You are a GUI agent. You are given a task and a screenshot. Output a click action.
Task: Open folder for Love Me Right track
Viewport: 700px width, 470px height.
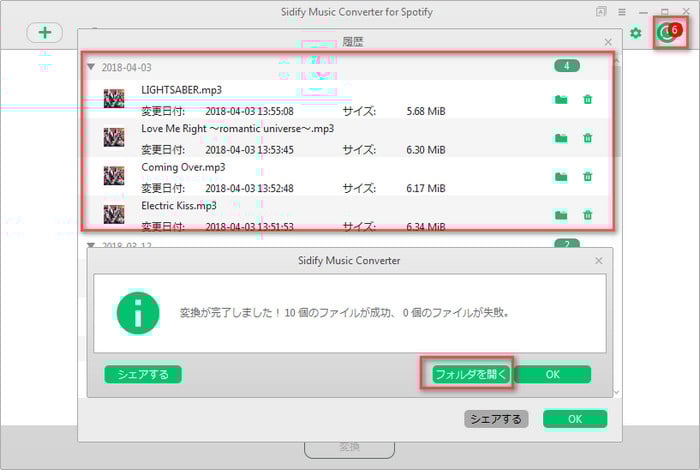[x=561, y=138]
